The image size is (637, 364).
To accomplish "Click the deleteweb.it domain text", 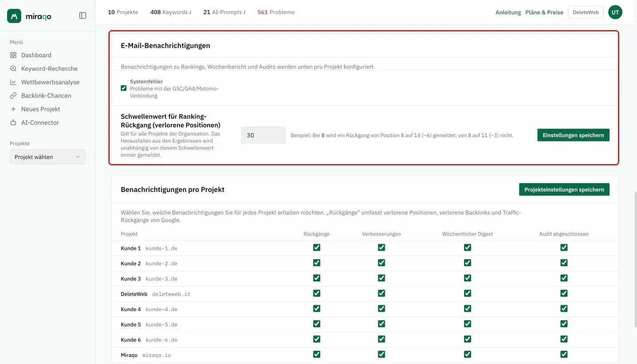I will [171, 294].
